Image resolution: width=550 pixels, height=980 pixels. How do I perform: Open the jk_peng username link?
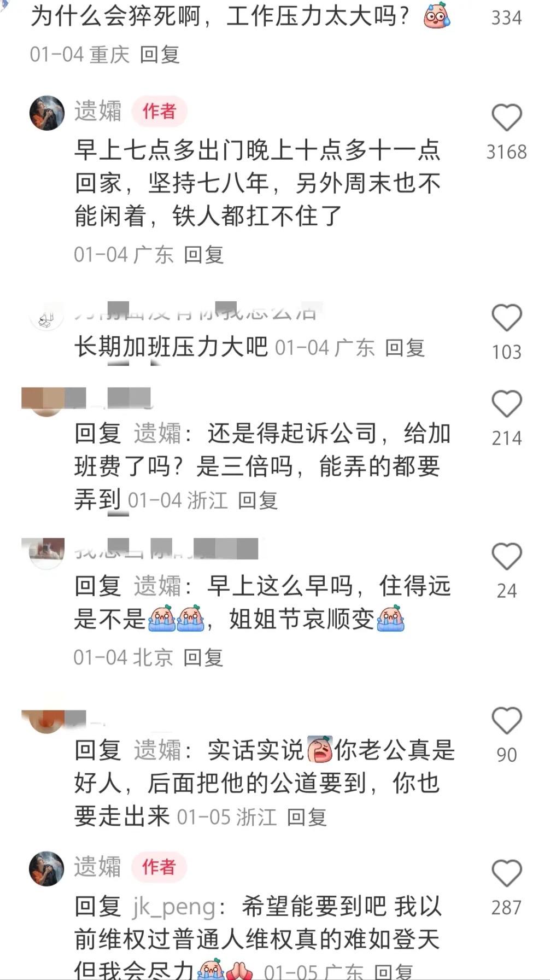(x=174, y=907)
